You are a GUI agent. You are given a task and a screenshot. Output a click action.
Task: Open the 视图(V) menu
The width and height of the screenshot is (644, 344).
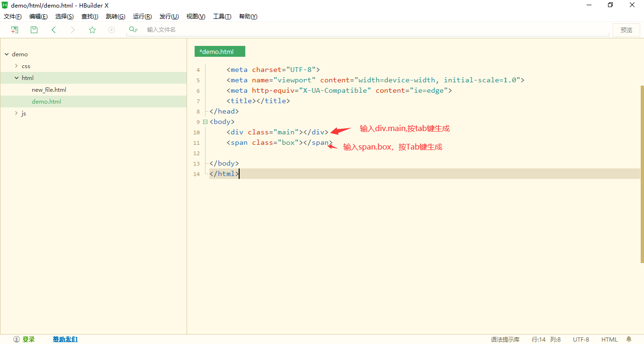click(x=196, y=17)
